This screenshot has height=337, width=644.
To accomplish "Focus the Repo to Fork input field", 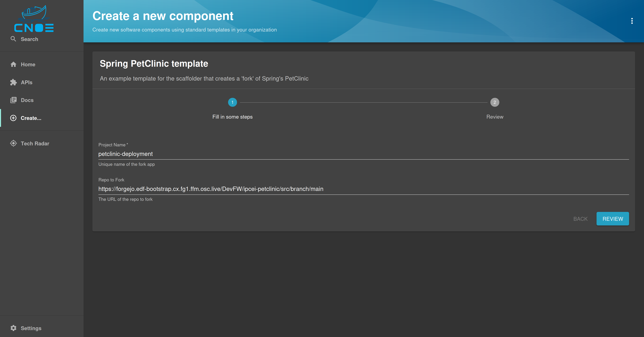I will pos(363,189).
